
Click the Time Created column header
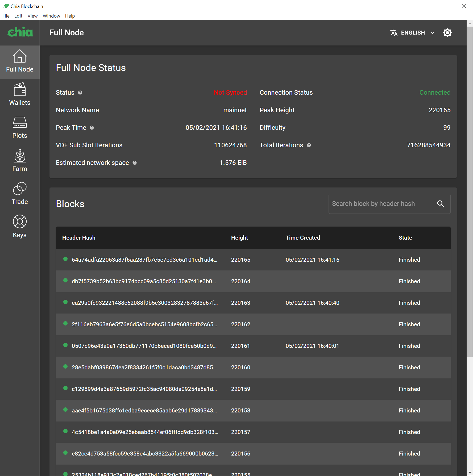[303, 238]
